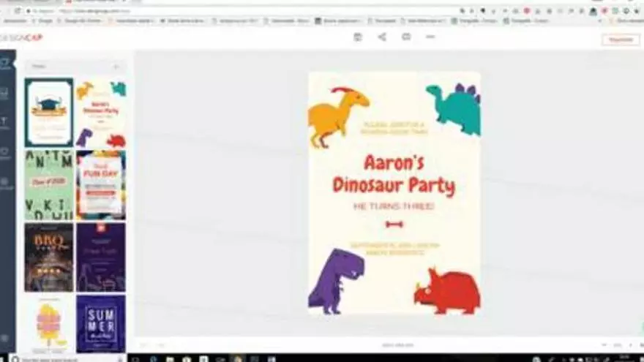Click the browser address bar
Image resolution: width=644 pixels, height=362 pixels.
point(220,11)
